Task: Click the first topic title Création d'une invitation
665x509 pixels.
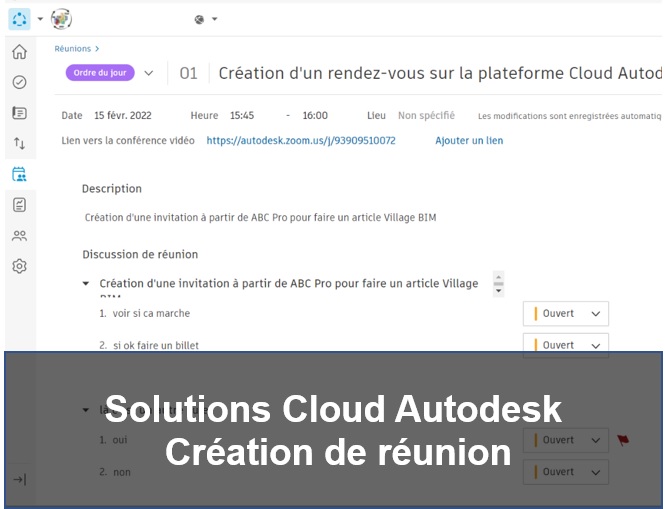Action: point(289,283)
